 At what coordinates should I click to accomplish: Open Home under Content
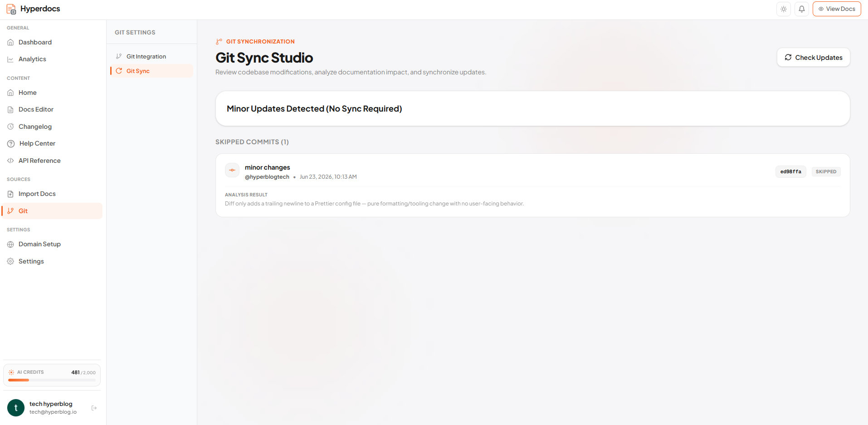click(52, 93)
